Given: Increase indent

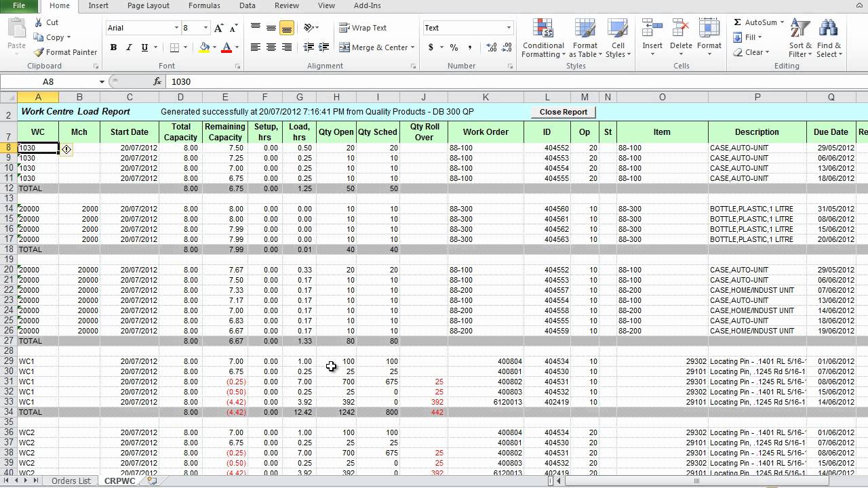Looking at the screenshot, I should (x=324, y=47).
